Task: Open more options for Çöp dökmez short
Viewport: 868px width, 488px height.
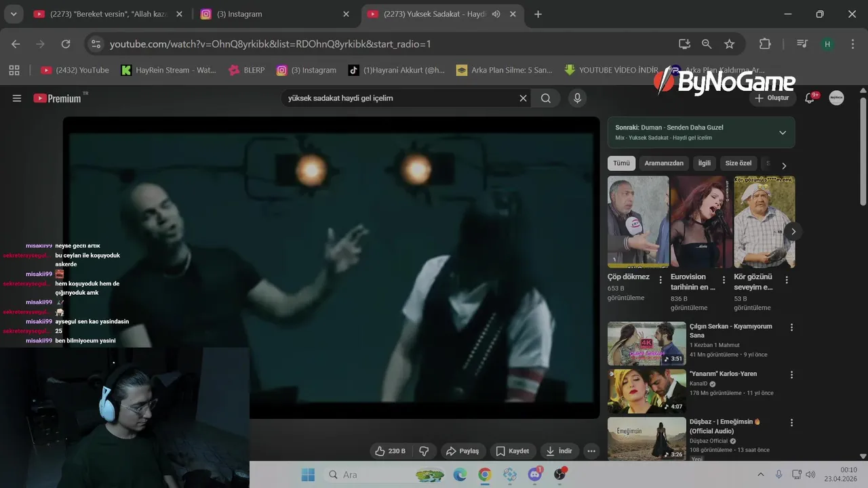Action: (x=660, y=280)
